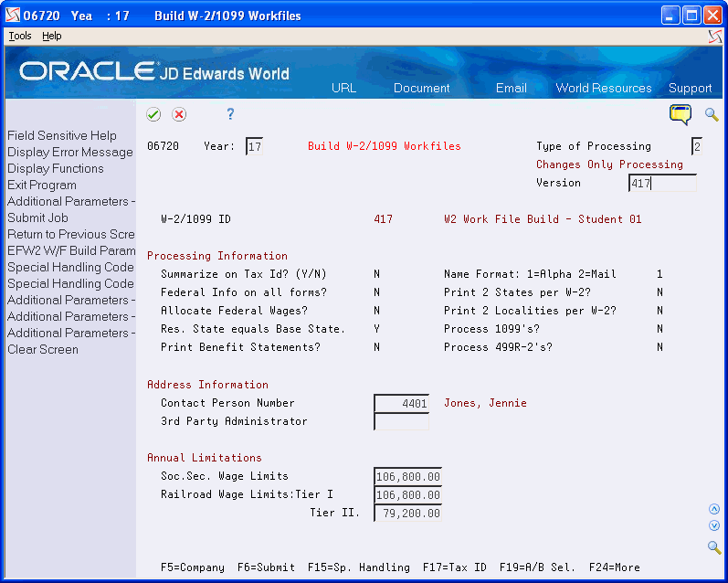Focus the Contact Person Number field
Screen dimensions: 728x583
pyautogui.click(x=402, y=403)
